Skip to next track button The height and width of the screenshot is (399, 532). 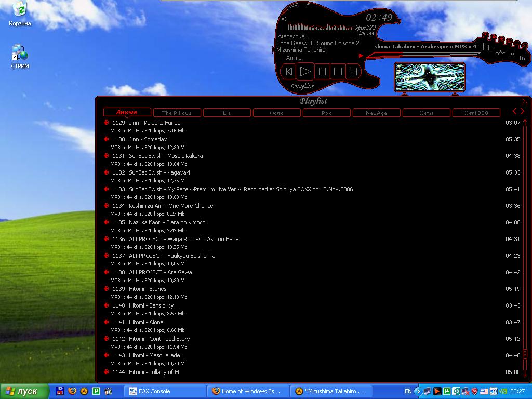[x=353, y=72]
